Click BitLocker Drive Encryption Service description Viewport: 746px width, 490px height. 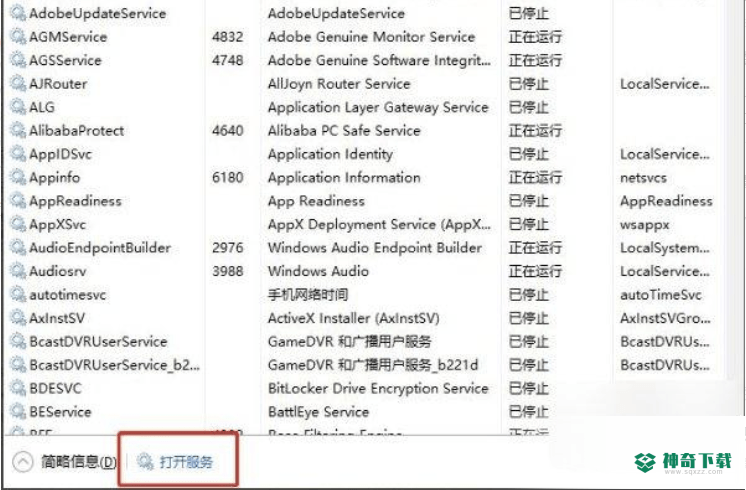coord(378,388)
